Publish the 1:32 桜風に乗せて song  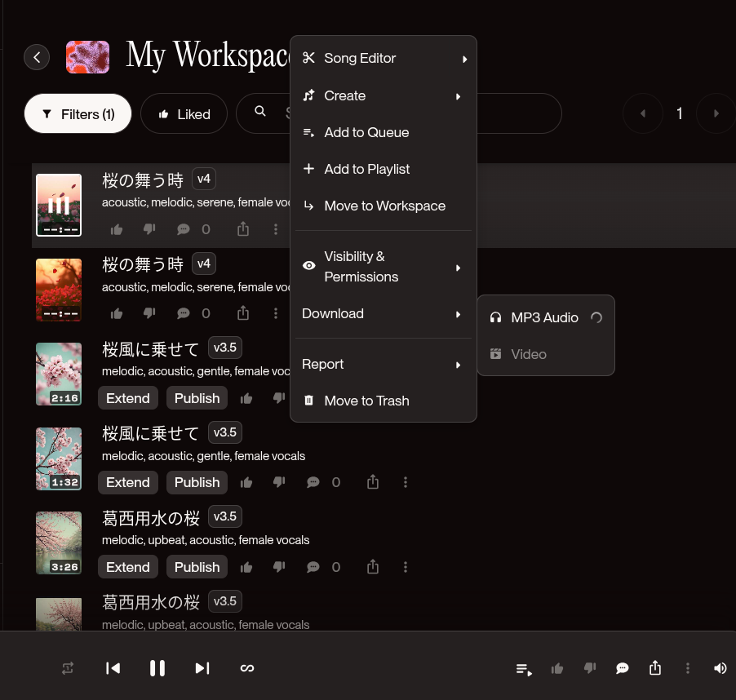[x=197, y=482]
